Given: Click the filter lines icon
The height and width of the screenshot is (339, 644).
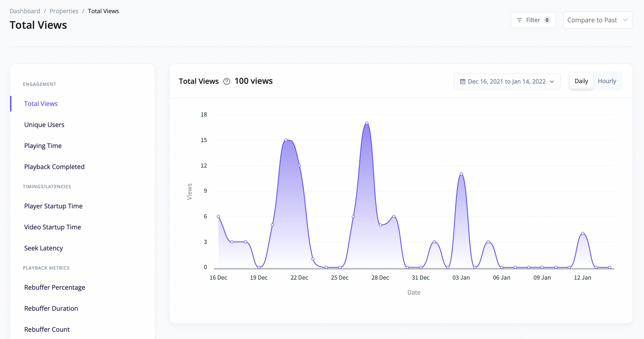Looking at the screenshot, I should (519, 20).
